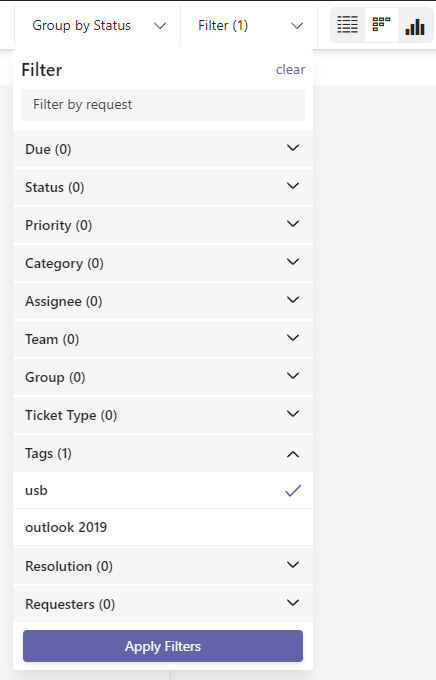Expand the Category filter section
This screenshot has width=436, height=680.
[x=163, y=263]
